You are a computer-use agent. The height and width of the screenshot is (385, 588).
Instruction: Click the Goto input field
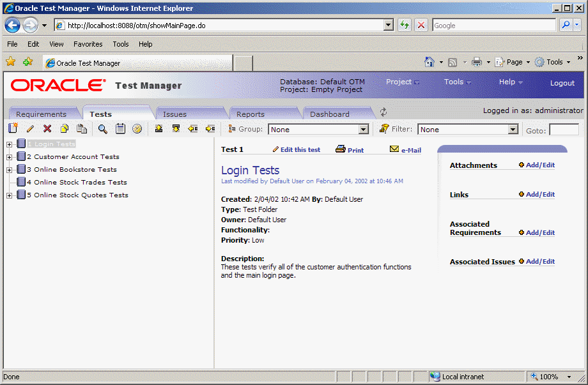(x=564, y=130)
